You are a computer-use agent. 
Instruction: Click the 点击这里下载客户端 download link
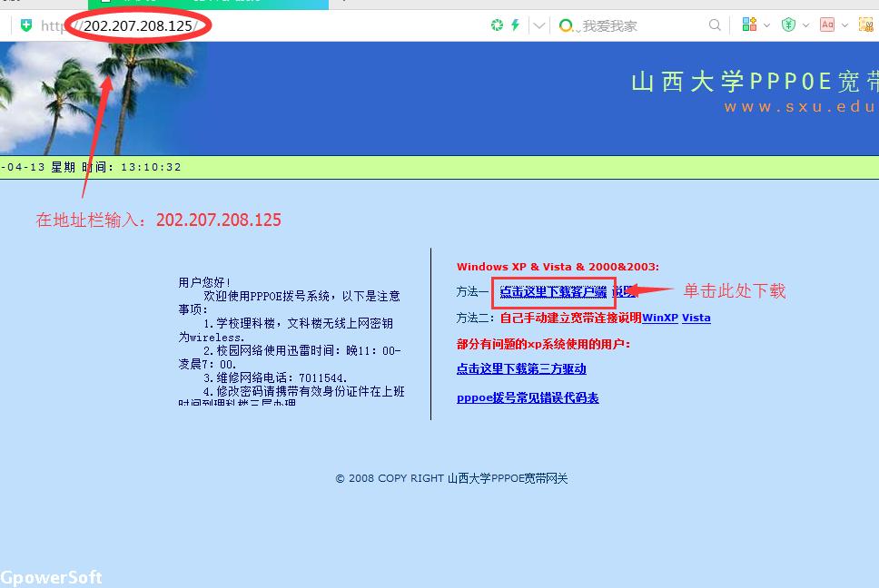click(x=553, y=292)
